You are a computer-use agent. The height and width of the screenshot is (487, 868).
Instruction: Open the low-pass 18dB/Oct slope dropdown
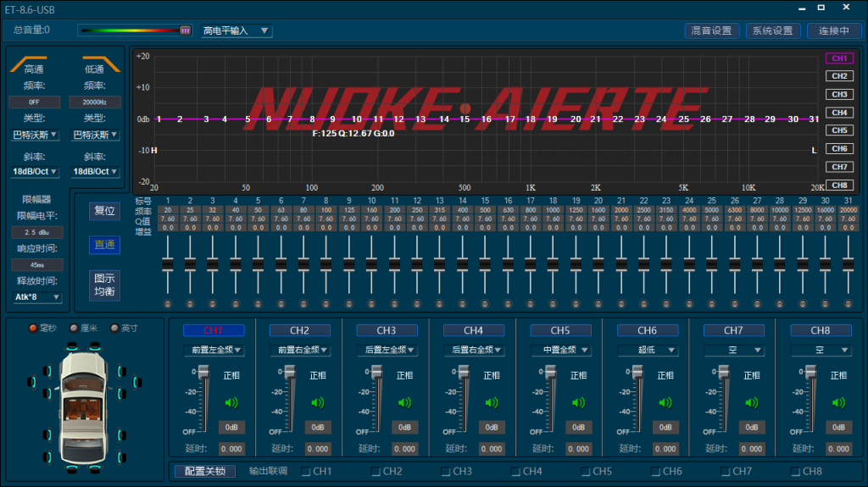[95, 172]
